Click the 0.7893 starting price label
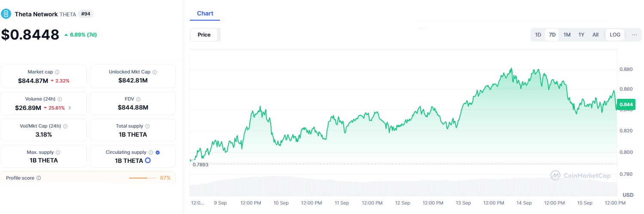 200,165
